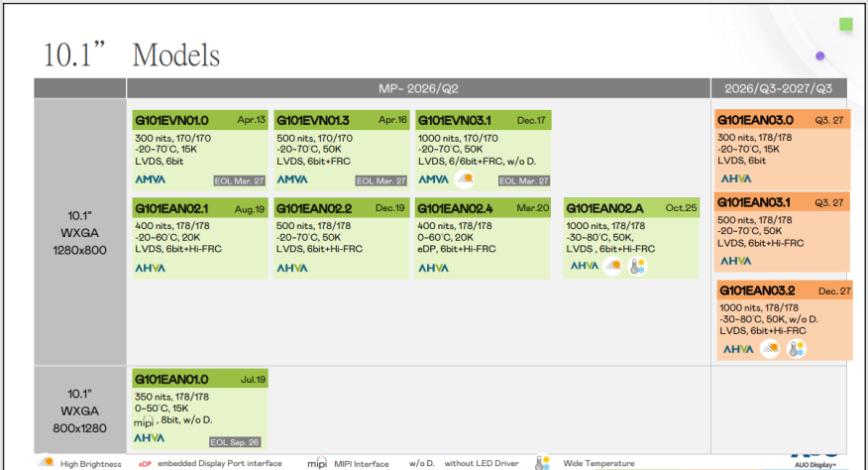Click the AHVA logo in G101EAN03.1 card
This screenshot has width=868, height=470.
pyautogui.click(x=735, y=261)
